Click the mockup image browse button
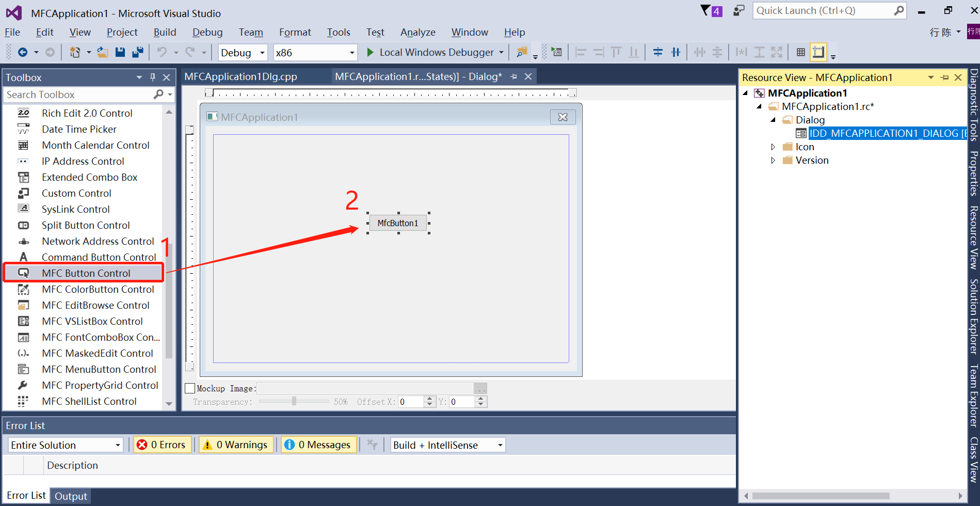 point(480,388)
